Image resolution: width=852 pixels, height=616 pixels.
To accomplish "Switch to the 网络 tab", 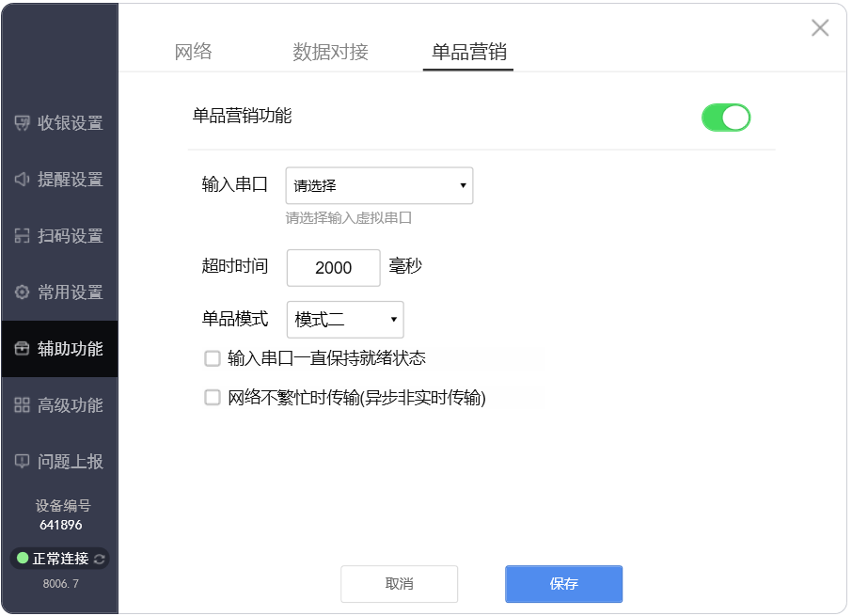I will click(194, 52).
